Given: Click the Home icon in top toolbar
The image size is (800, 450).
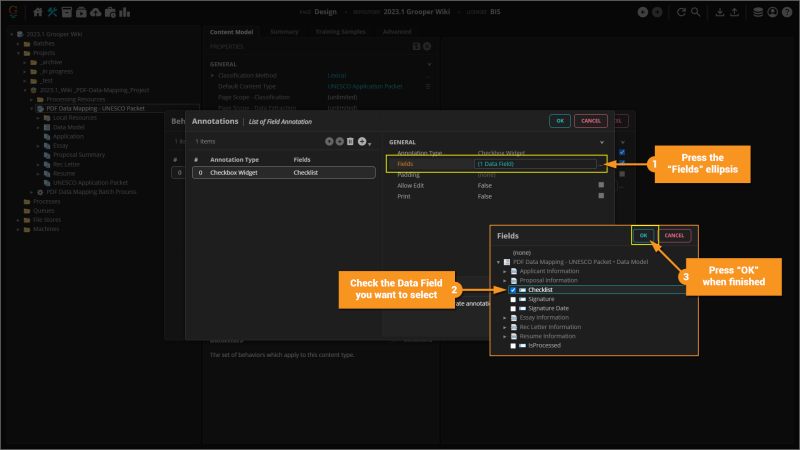Looking at the screenshot, I should click(x=37, y=12).
